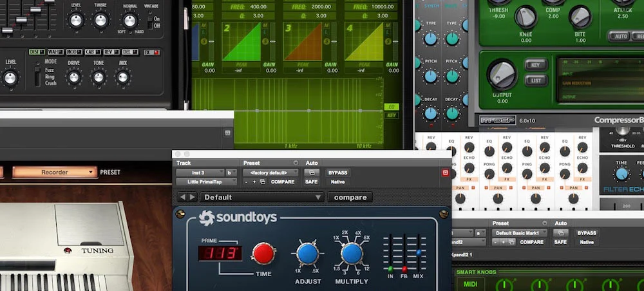Solo EQ band 2 with its S button

(265, 41)
